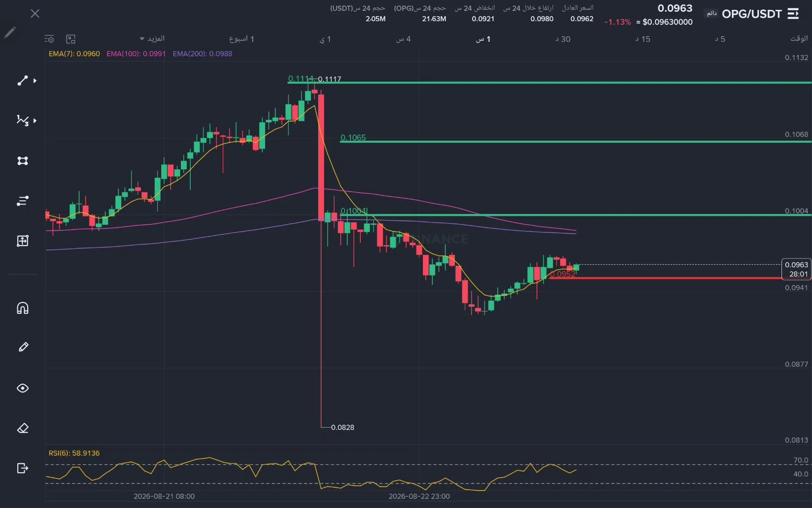The width and height of the screenshot is (812, 508).
Task: Click the 0.1132 price axis label
Action: click(x=796, y=57)
